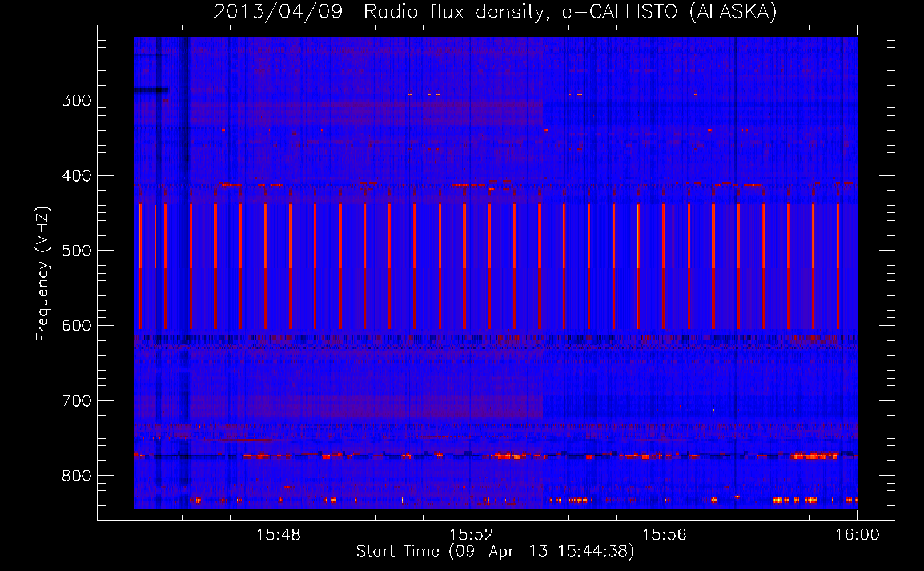
Task: Click the 800 frequency tick label
Action: click(77, 476)
